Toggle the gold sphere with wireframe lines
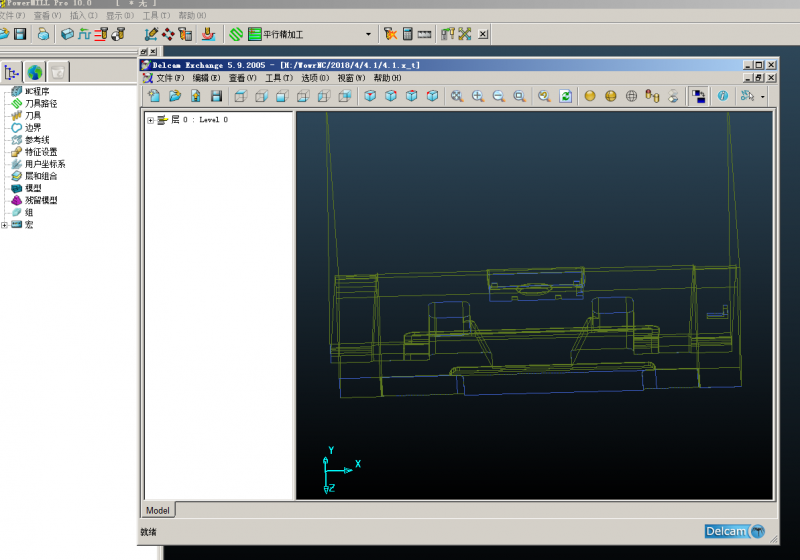 [610, 96]
